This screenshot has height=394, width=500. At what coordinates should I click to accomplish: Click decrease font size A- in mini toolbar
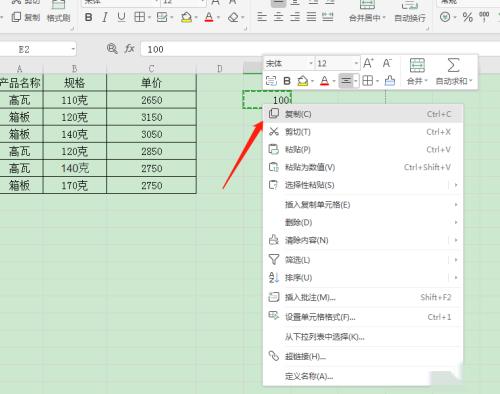pyautogui.click(x=387, y=63)
